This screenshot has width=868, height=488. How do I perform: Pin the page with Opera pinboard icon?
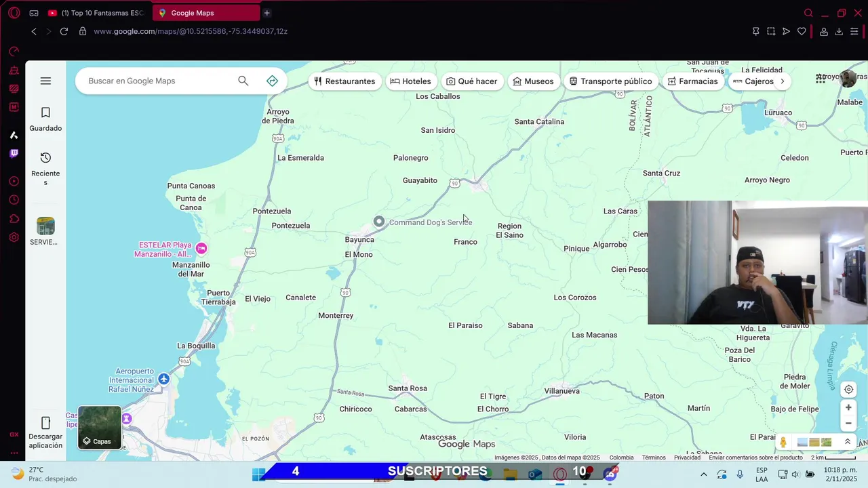755,31
